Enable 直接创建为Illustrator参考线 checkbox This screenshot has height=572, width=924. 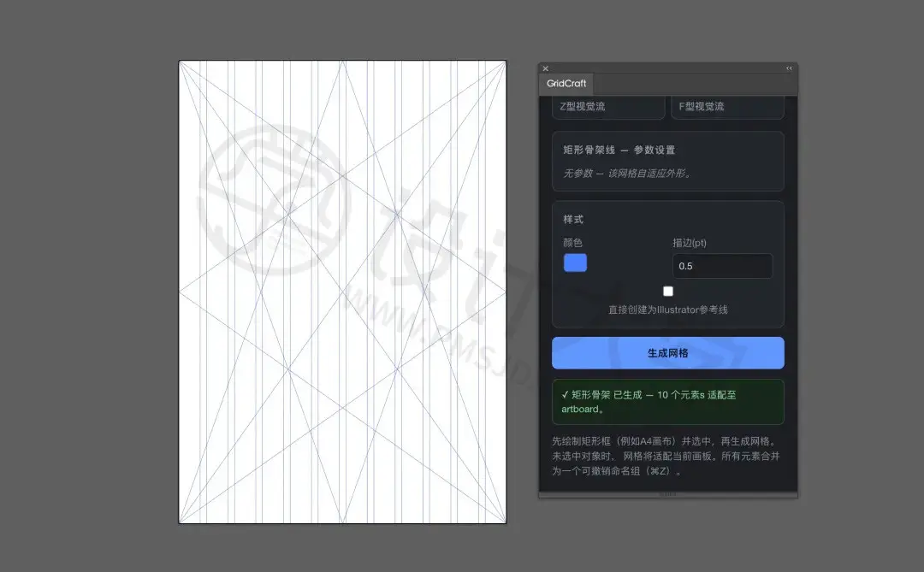(x=668, y=291)
